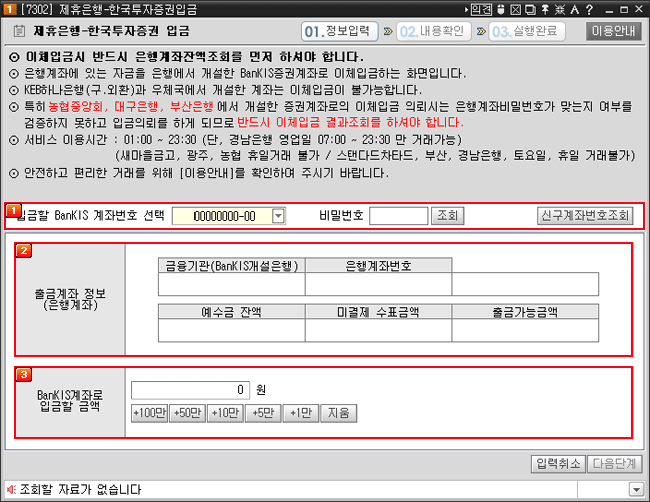Click the account number 00000000-00 field
Screen dimensions: 650x502
223,216
